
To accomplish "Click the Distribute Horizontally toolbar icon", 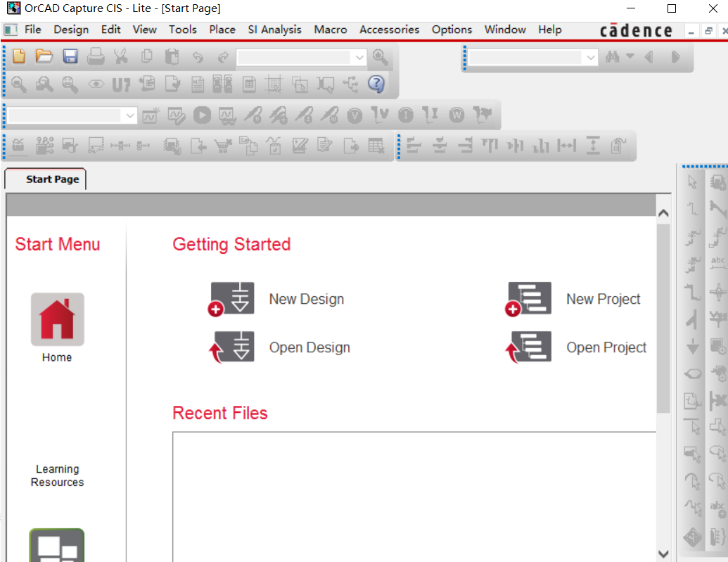I will coord(566,146).
